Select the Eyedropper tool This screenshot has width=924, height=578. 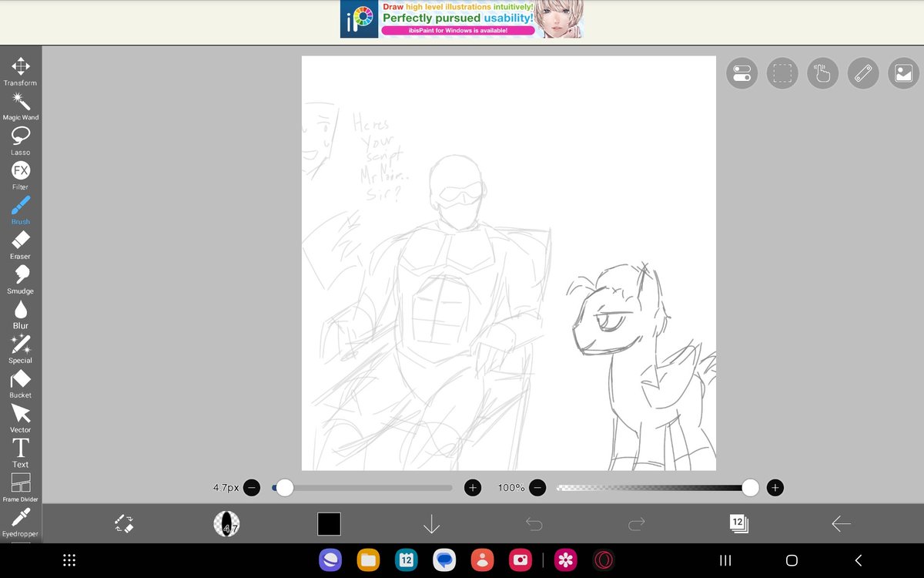coord(21,522)
